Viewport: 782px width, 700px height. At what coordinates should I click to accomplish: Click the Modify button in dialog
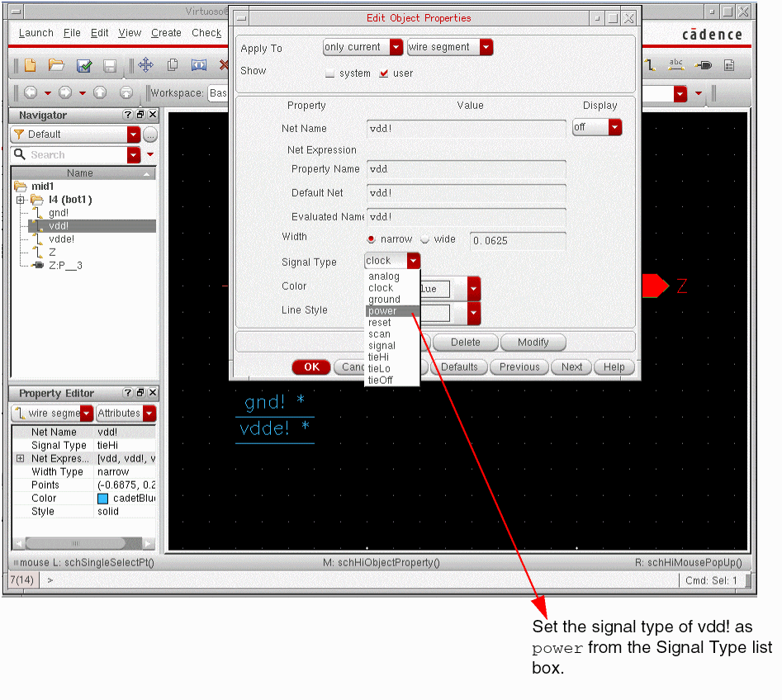[533, 342]
